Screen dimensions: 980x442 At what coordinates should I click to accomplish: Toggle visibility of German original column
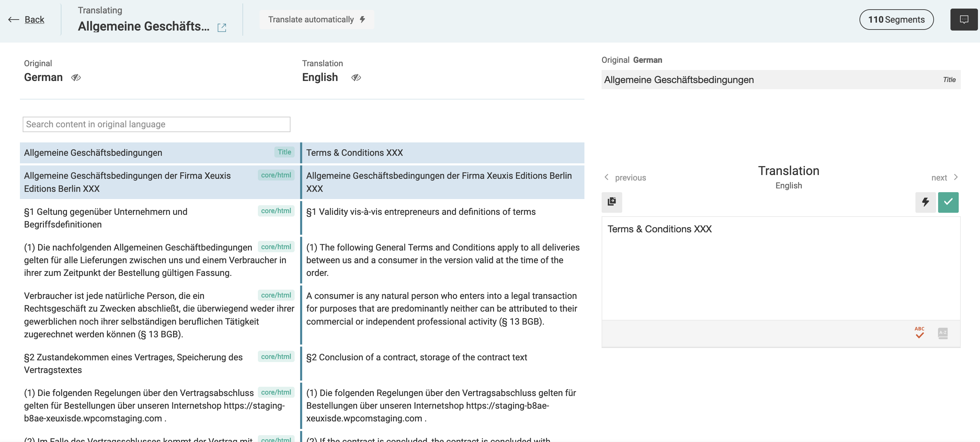tap(76, 78)
